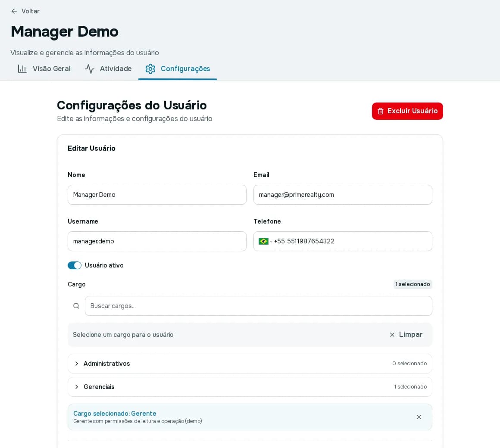The height and width of the screenshot is (448, 500).
Task: Click the activity pulse icon
Action: pos(90,69)
